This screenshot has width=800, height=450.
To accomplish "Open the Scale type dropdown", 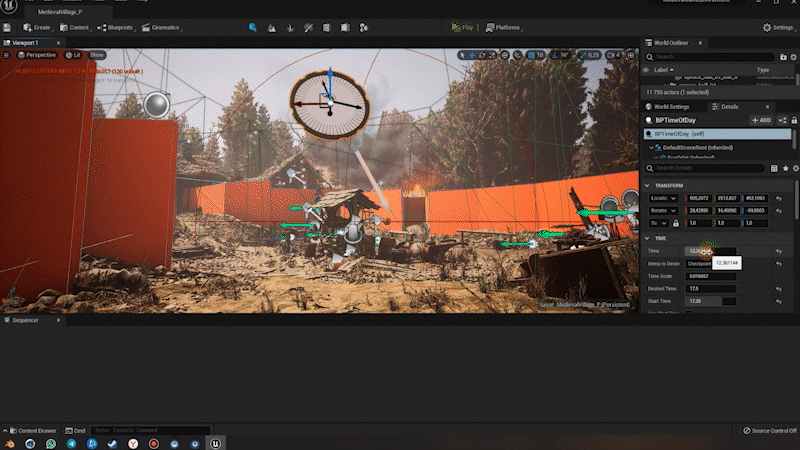I will pyautogui.click(x=658, y=223).
